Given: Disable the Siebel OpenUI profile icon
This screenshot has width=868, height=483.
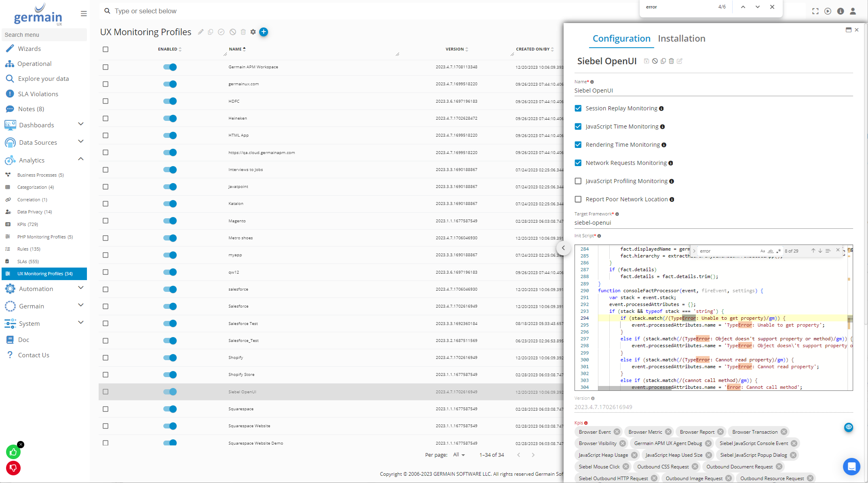Looking at the screenshot, I should click(655, 61).
